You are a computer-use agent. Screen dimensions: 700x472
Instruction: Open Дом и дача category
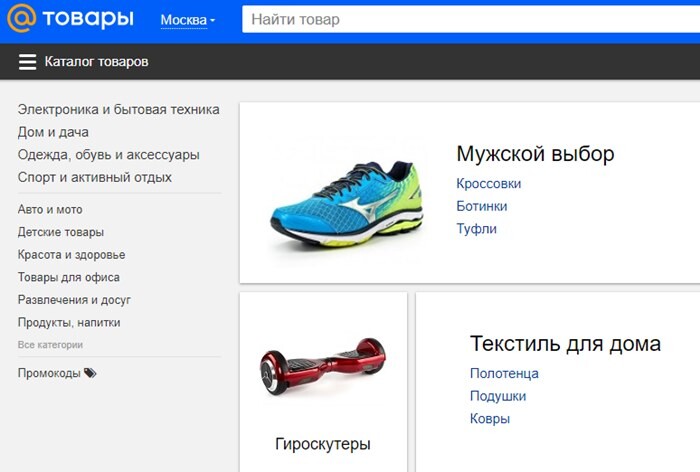[x=53, y=132]
